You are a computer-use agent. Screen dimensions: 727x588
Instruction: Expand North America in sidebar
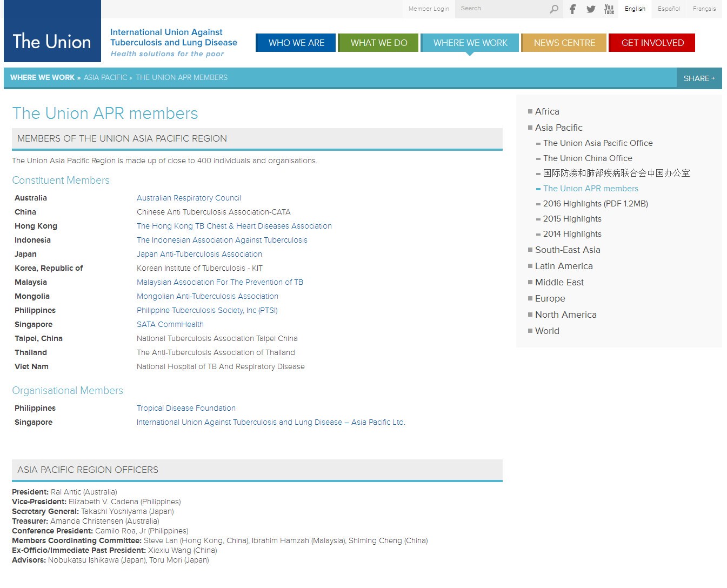coord(565,315)
